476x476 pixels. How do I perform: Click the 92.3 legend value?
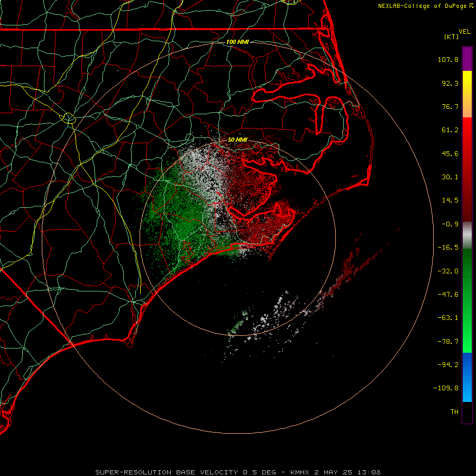tap(450, 83)
